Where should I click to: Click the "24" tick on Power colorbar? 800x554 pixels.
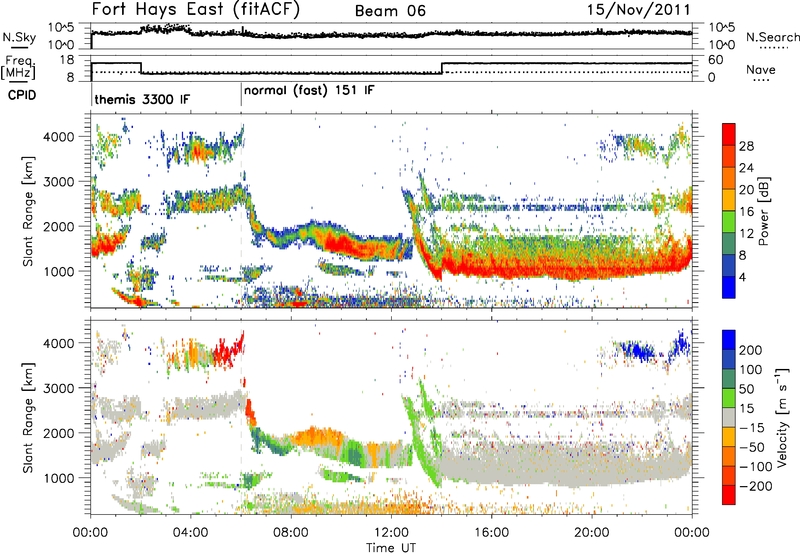[746, 168]
